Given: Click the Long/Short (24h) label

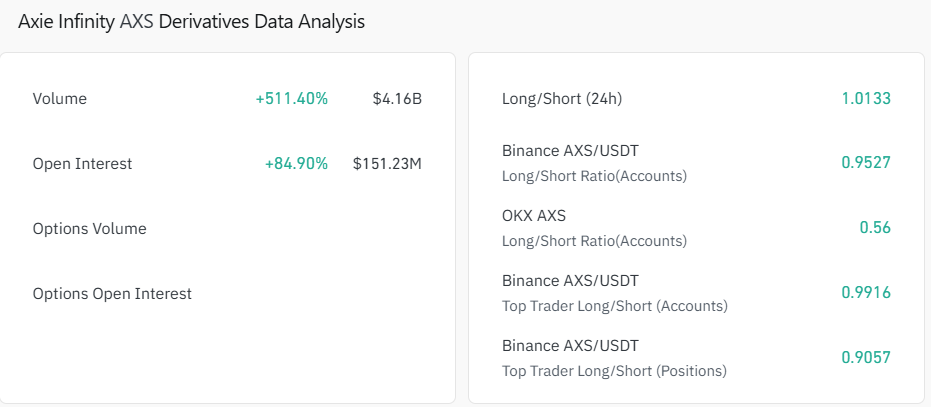Looking at the screenshot, I should tap(562, 99).
